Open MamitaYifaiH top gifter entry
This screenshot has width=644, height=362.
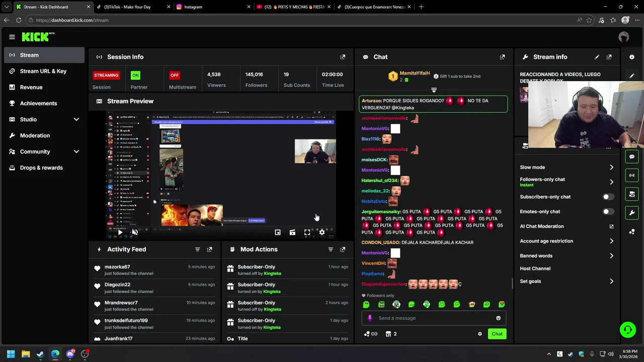pyautogui.click(x=409, y=76)
